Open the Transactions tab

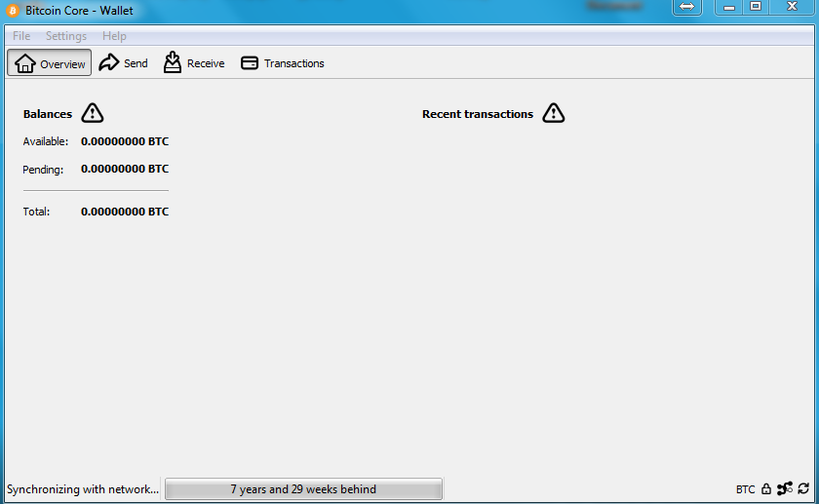(283, 62)
